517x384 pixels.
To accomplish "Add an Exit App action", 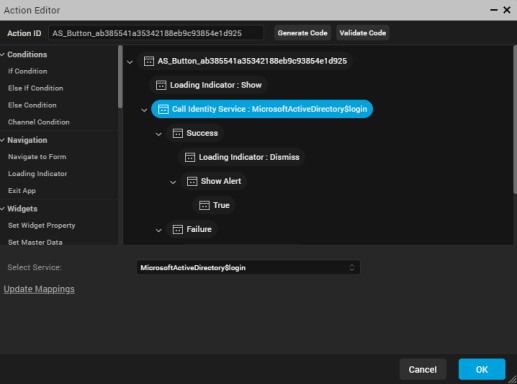I will point(22,191).
